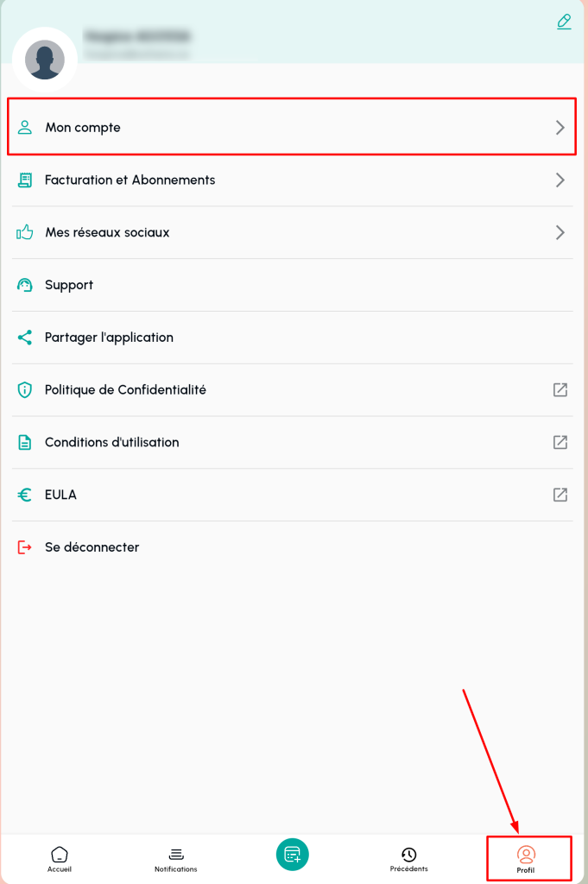Open the Support menu entry

coord(69,286)
